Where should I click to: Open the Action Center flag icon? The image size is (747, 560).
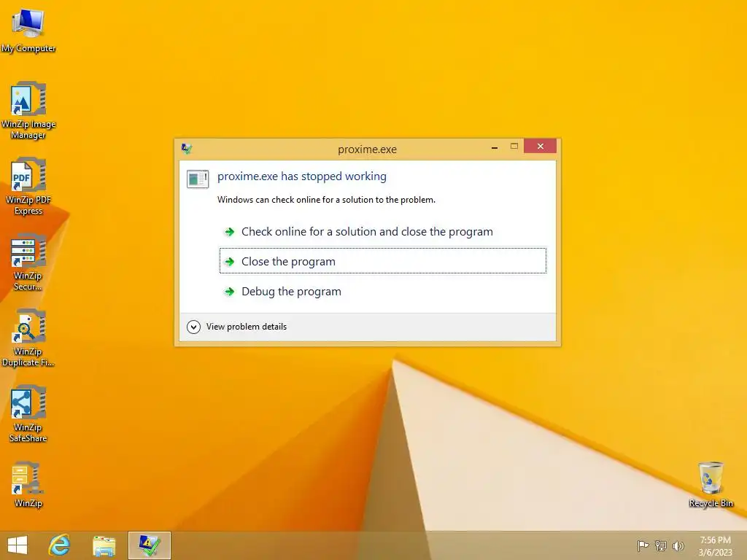643,545
